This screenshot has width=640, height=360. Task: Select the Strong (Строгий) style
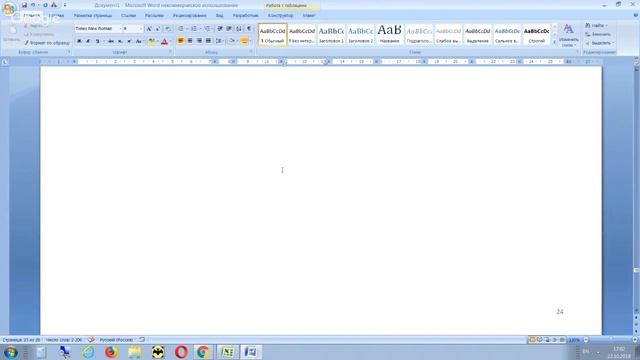point(536,35)
